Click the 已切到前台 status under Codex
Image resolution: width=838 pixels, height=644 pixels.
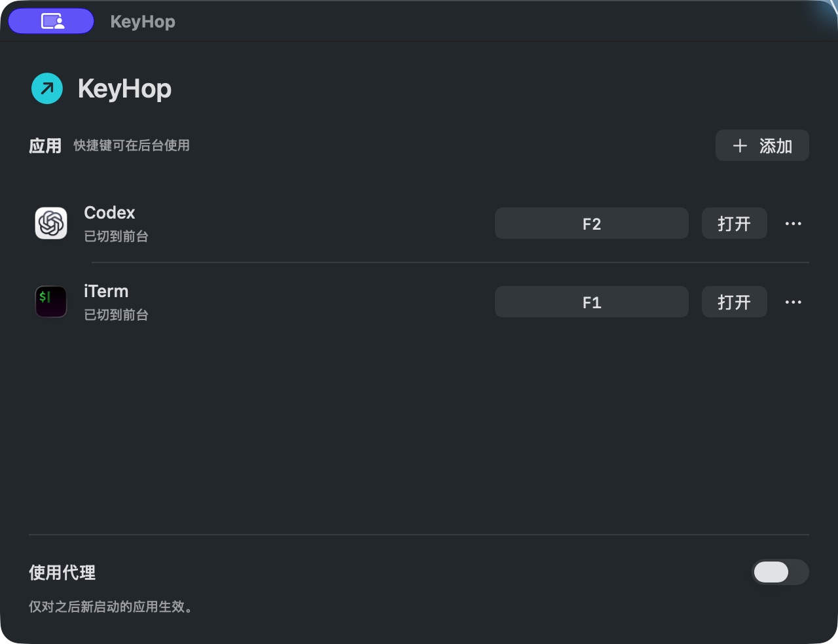click(116, 236)
